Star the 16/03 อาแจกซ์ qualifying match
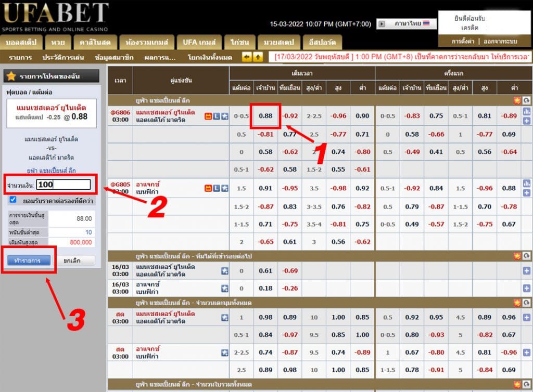This screenshot has height=392, width=533. (x=225, y=289)
